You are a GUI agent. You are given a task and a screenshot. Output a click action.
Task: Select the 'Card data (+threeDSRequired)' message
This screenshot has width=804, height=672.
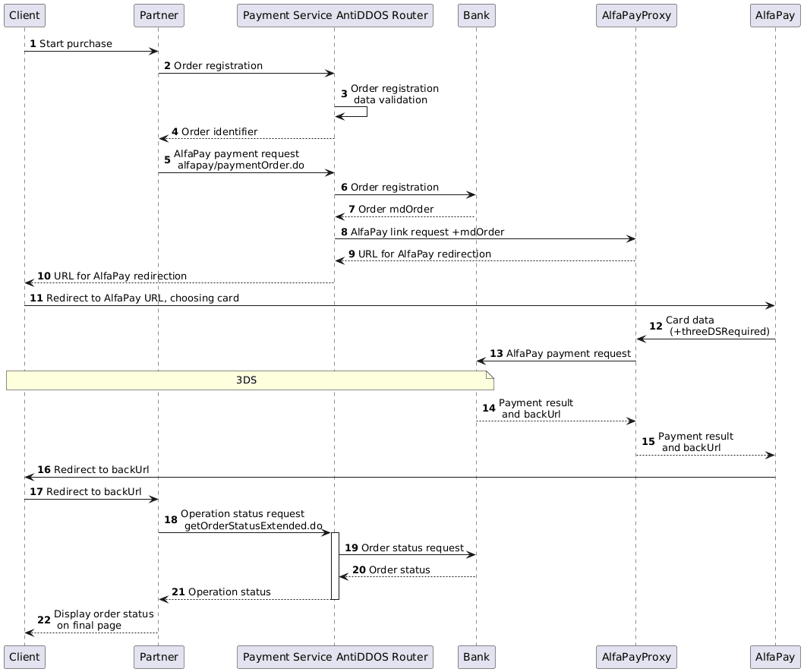pyautogui.click(x=717, y=326)
